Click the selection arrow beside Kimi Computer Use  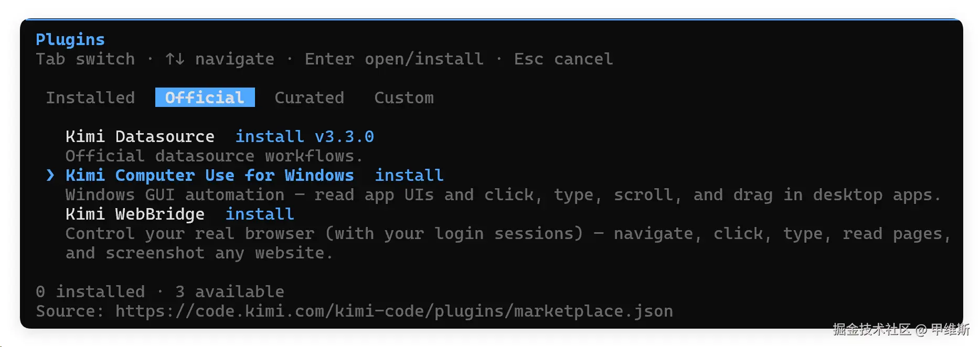[x=50, y=175]
